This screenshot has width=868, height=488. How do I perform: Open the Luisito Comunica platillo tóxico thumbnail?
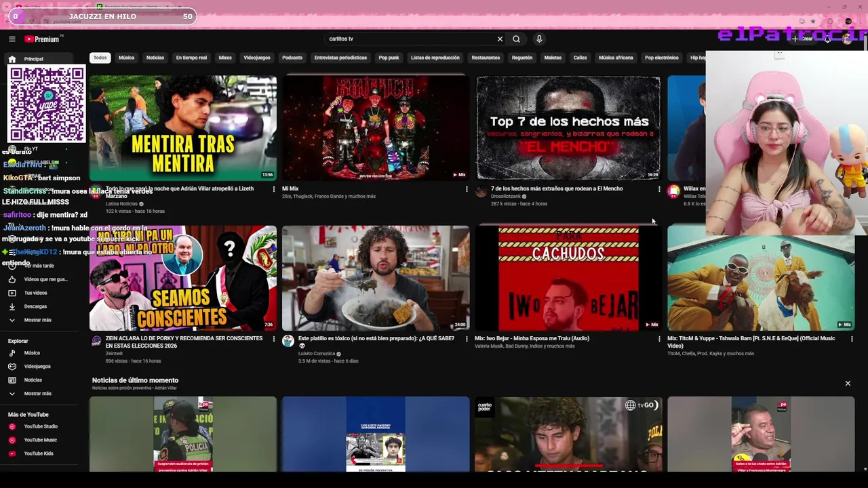click(376, 279)
